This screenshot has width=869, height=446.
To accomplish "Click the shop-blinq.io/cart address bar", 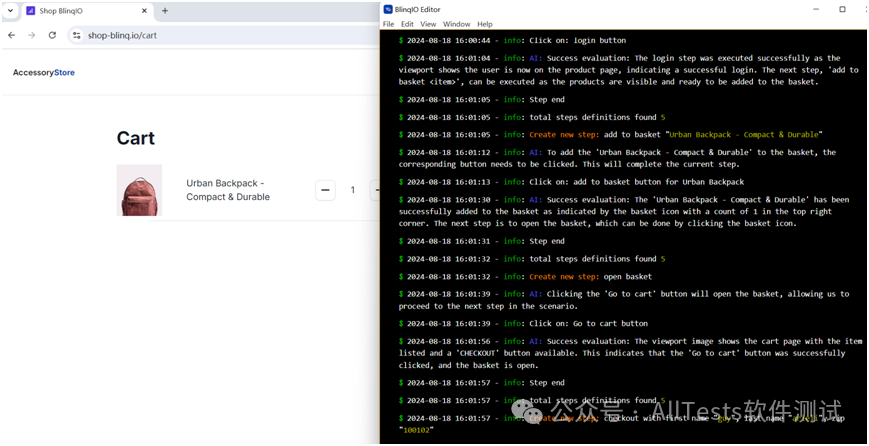I will (x=222, y=35).
